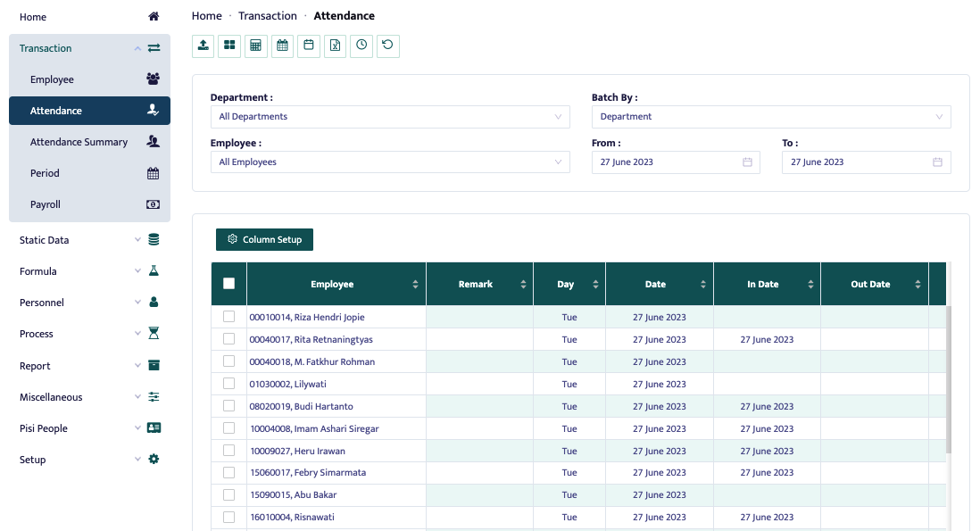This screenshot has height=531, width=980.
Task: Open Attendance Summary from the sidebar
Action: pyautogui.click(x=80, y=141)
